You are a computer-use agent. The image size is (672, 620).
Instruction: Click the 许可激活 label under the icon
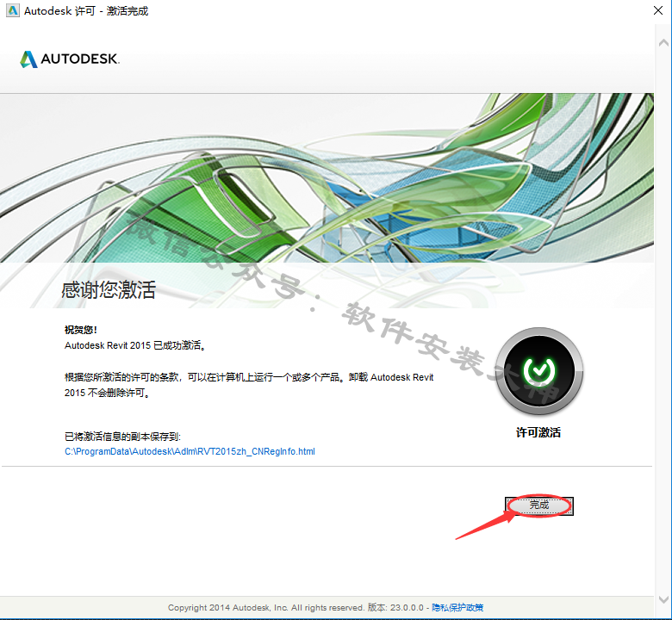538,432
